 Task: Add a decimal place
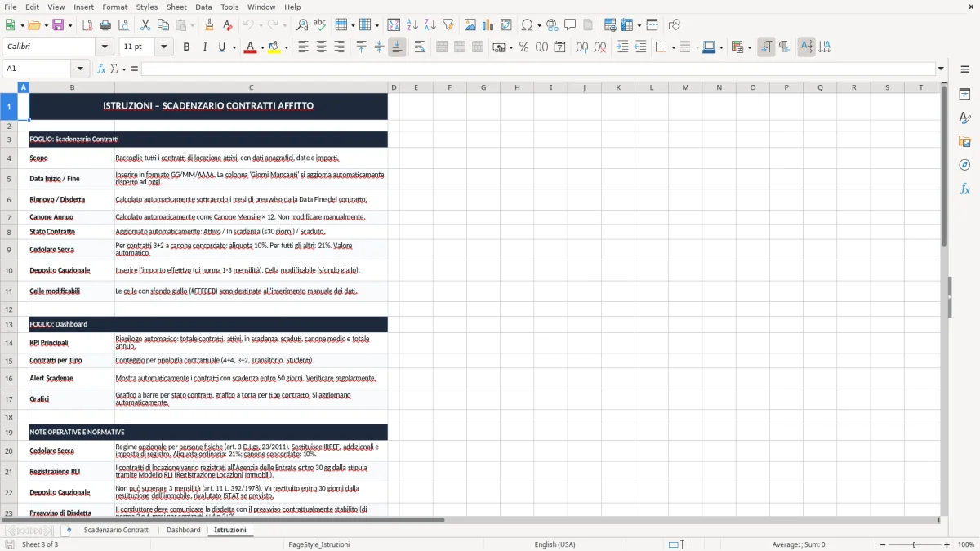581,47
